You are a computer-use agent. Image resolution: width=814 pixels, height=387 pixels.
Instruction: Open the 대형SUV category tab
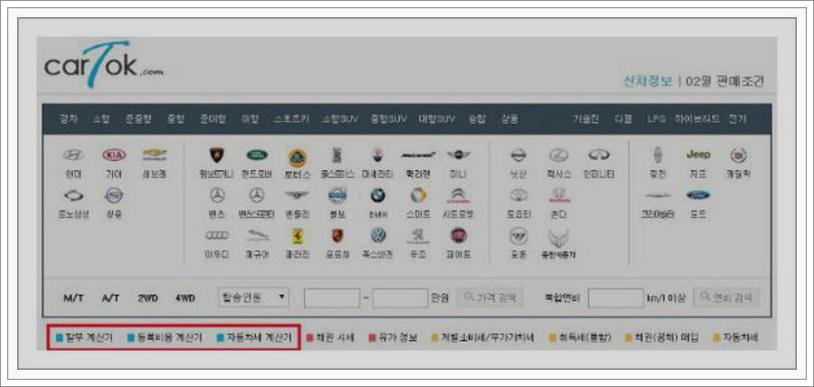pos(437,119)
